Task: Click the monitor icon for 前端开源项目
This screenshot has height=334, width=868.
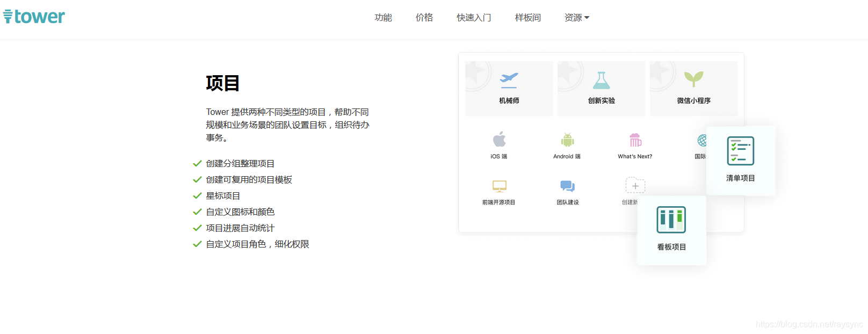Action: 499,186
